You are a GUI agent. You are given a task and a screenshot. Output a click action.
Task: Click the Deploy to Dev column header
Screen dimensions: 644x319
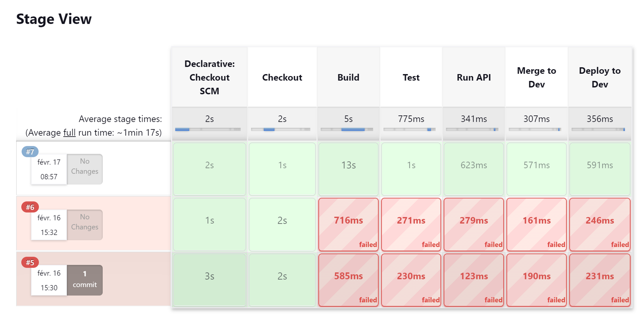pos(600,77)
